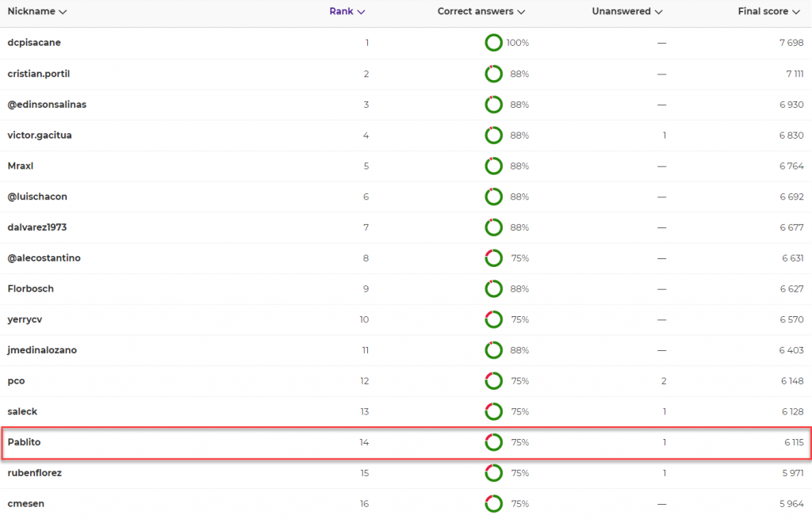The width and height of the screenshot is (812, 519).
Task: Click 100% correct answers value
Action: tap(518, 43)
